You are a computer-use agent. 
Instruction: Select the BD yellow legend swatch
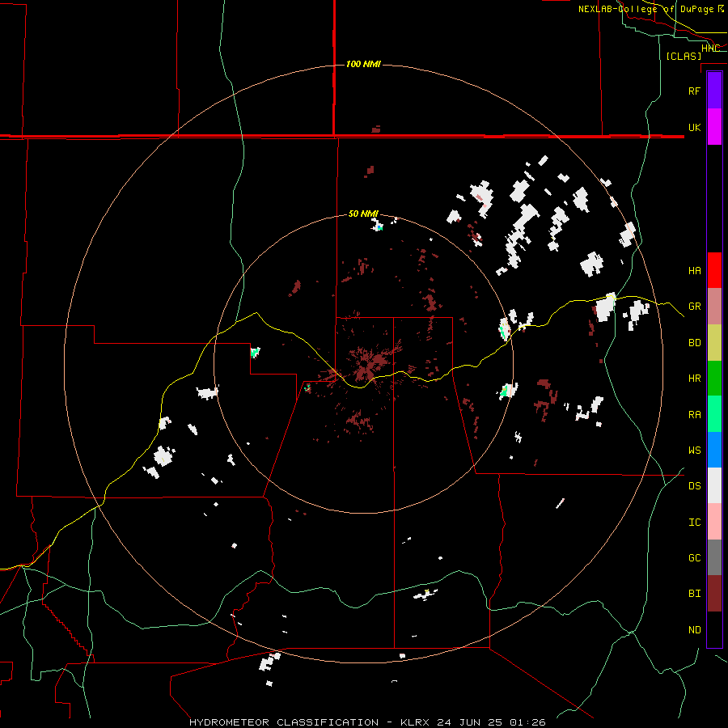[714, 343]
